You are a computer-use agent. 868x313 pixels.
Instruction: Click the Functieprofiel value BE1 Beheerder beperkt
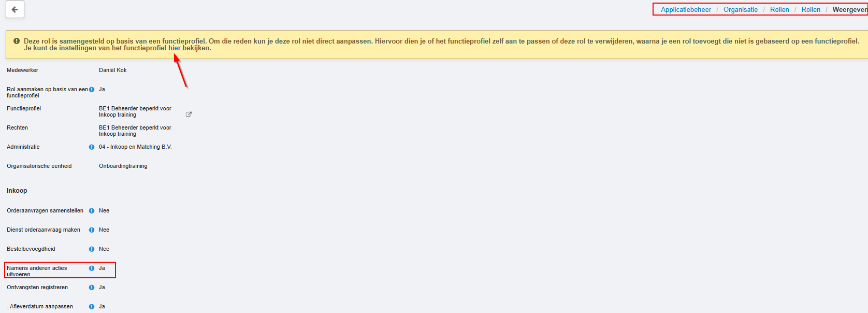pyautogui.click(x=135, y=112)
